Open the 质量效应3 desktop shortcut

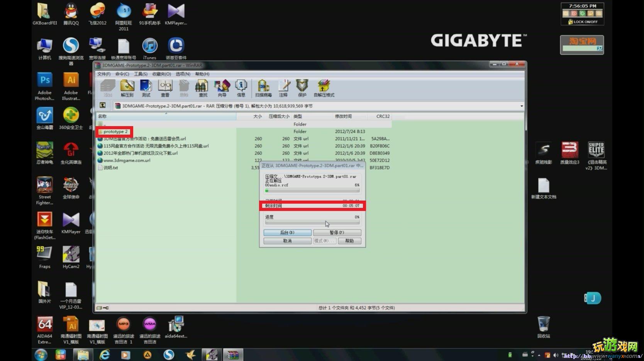(x=570, y=153)
